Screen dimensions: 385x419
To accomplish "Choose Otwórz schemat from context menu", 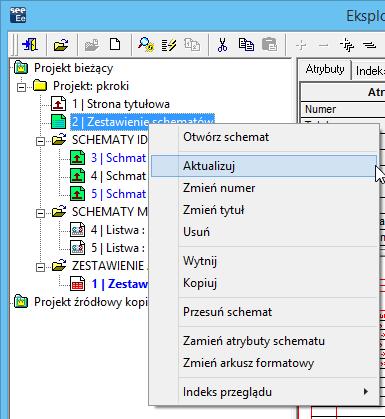I will click(264, 137).
